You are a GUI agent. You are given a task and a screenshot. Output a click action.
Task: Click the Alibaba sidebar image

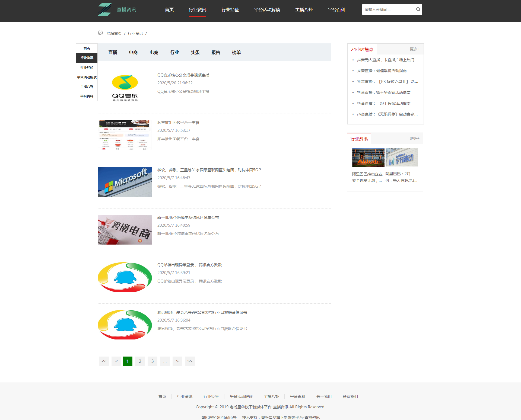point(368,158)
